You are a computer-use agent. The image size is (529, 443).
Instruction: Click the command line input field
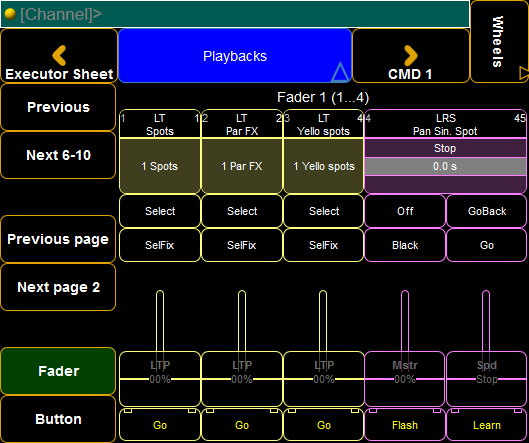(235, 14)
